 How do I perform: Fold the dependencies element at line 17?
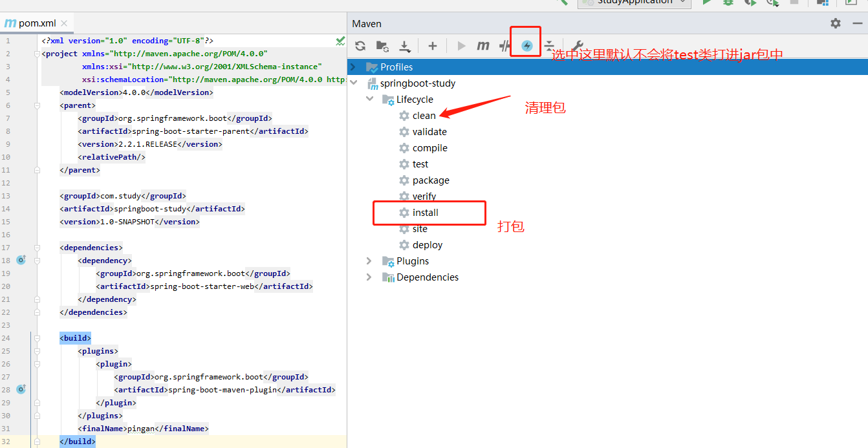(37, 248)
